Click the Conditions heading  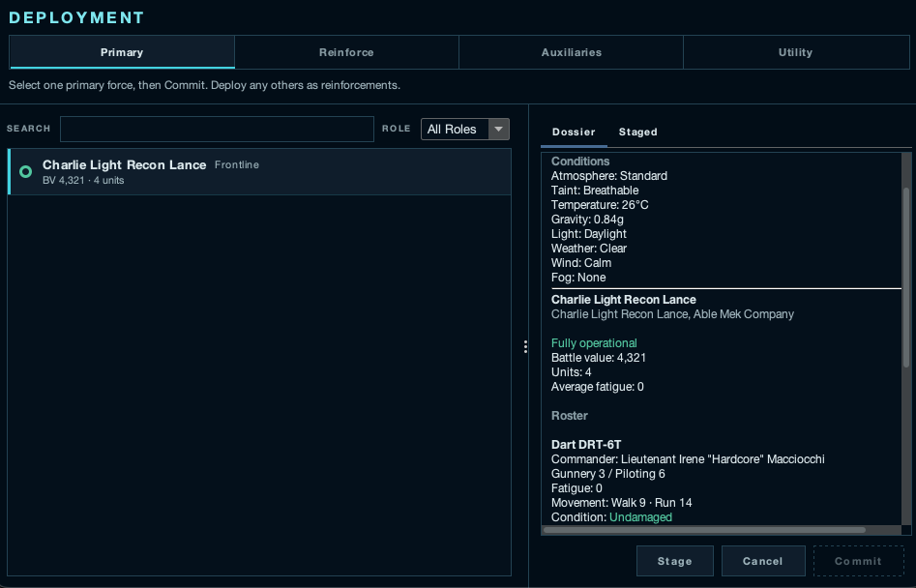(580, 162)
